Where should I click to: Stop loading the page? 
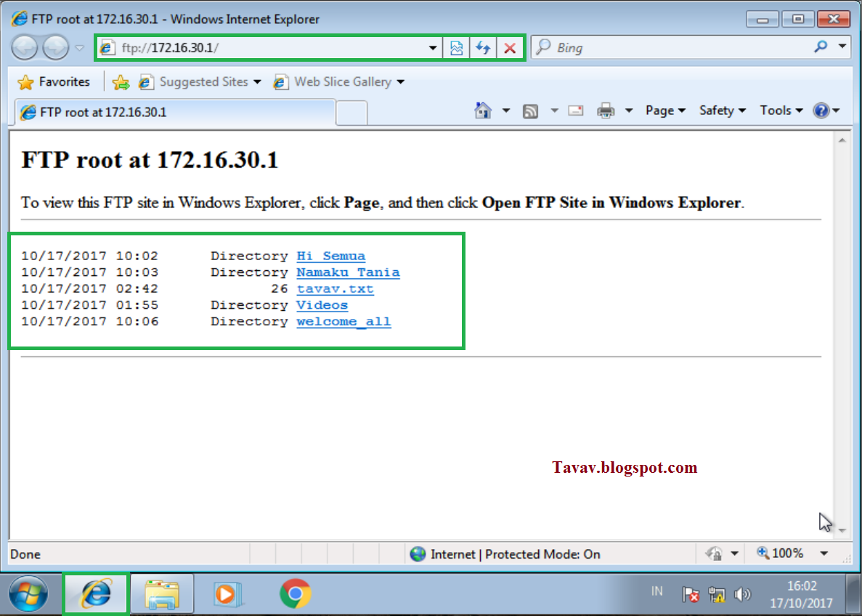click(x=511, y=47)
